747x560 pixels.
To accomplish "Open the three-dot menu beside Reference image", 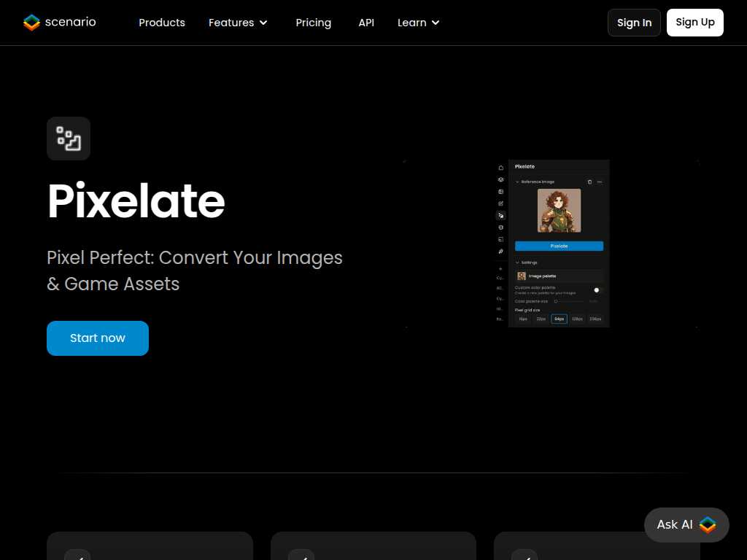I will pyautogui.click(x=600, y=182).
